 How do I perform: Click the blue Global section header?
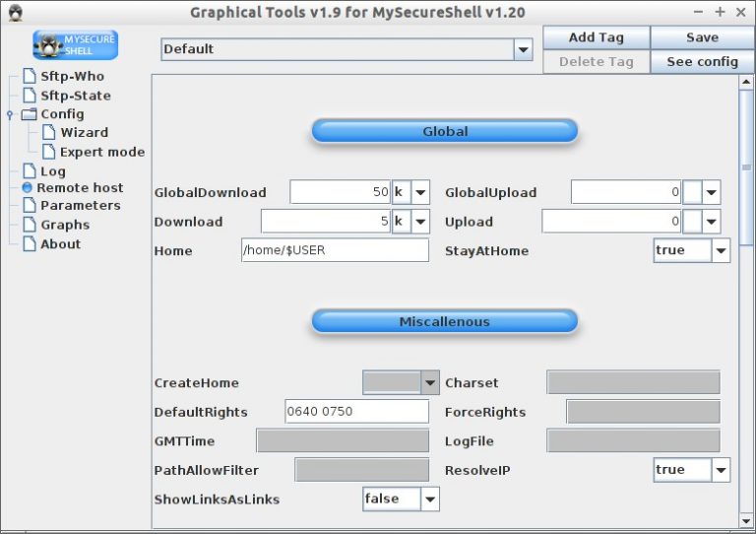(445, 131)
